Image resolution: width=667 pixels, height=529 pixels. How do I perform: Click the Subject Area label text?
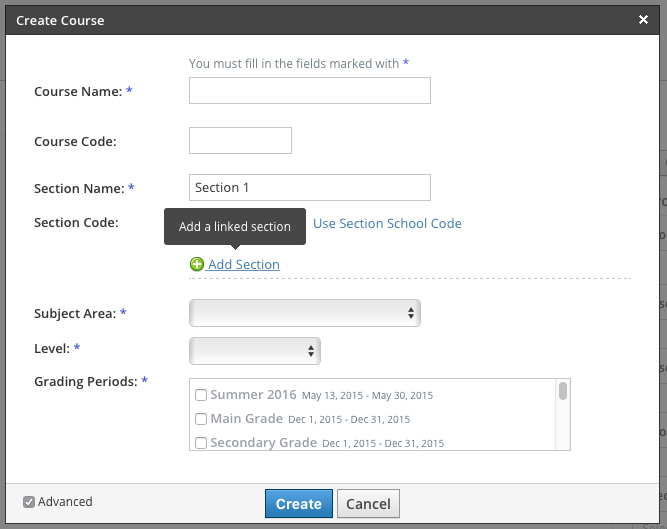click(x=75, y=314)
